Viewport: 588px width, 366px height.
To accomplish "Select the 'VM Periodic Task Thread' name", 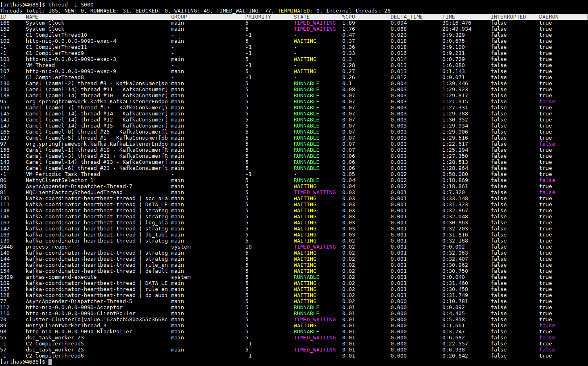I will pos(63,174).
